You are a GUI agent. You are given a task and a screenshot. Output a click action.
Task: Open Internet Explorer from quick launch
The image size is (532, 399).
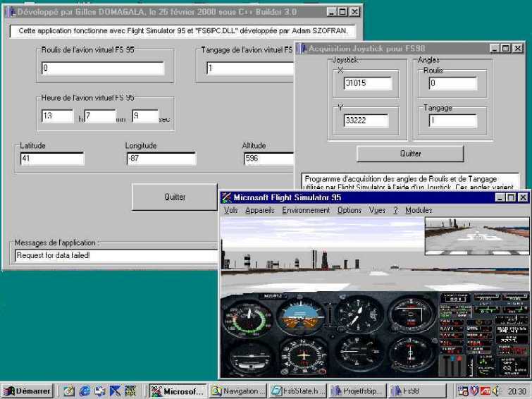[x=85, y=391]
